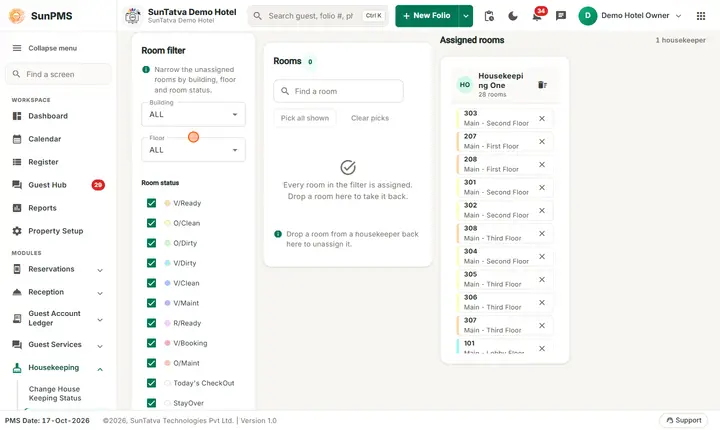Unassign room 208 with its X

point(542,164)
